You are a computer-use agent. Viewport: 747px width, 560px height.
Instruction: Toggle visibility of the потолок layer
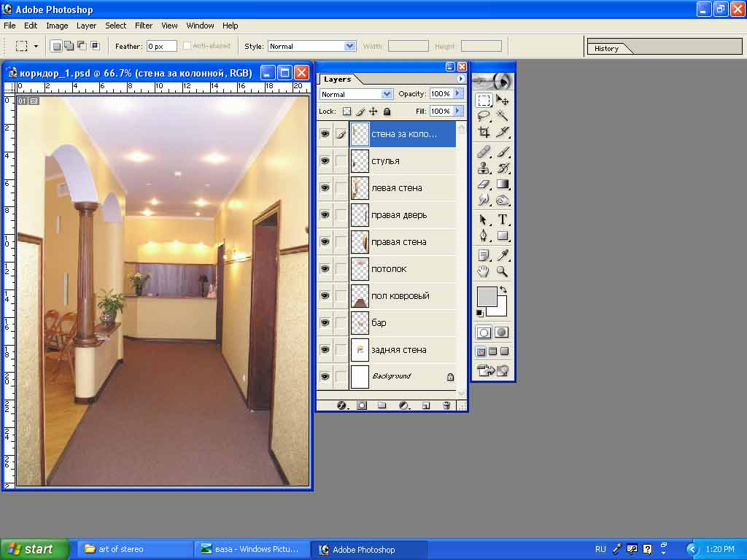(x=325, y=269)
